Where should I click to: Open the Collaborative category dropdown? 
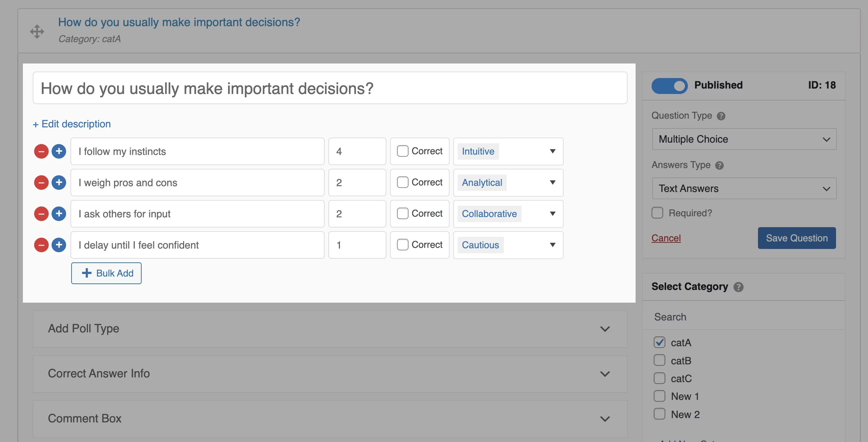pos(508,214)
